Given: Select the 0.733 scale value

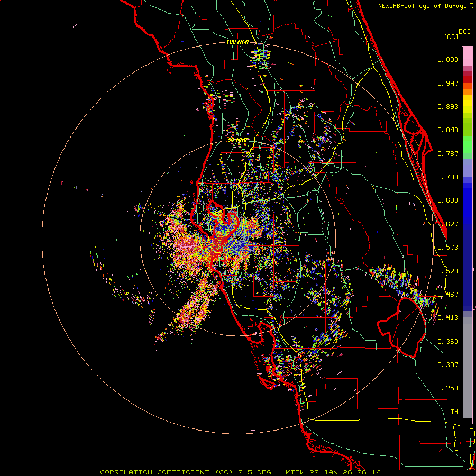Looking at the screenshot, I should click(x=448, y=177).
